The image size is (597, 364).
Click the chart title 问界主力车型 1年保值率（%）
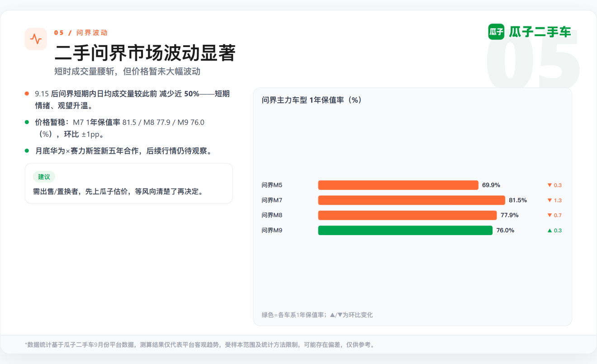pyautogui.click(x=312, y=100)
